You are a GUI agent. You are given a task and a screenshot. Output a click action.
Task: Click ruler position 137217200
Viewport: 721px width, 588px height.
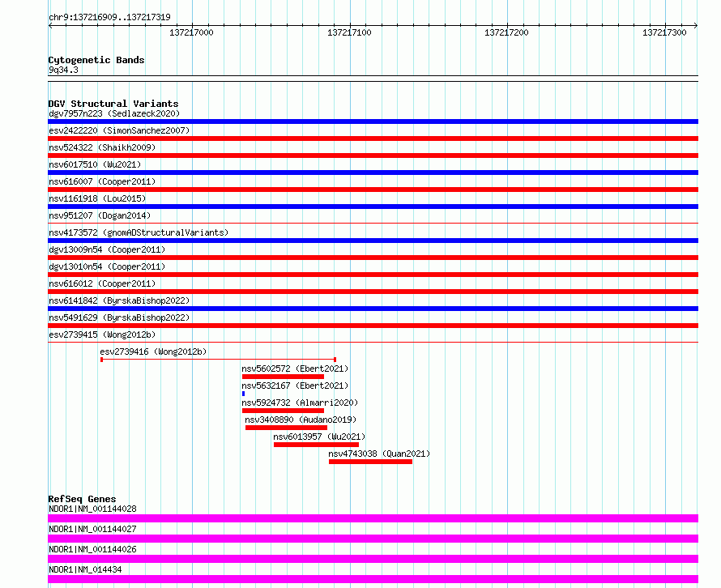pyautogui.click(x=506, y=32)
